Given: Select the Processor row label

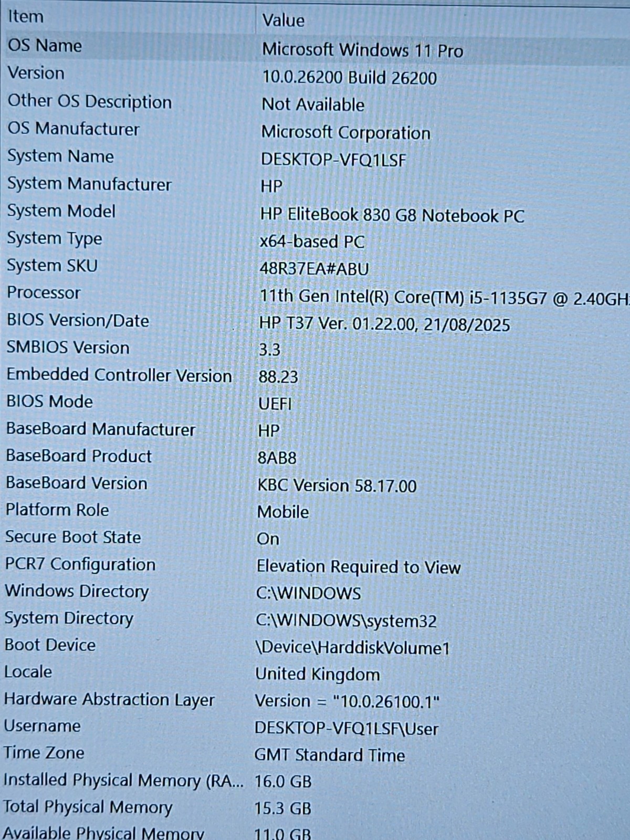Looking at the screenshot, I should (x=44, y=292).
